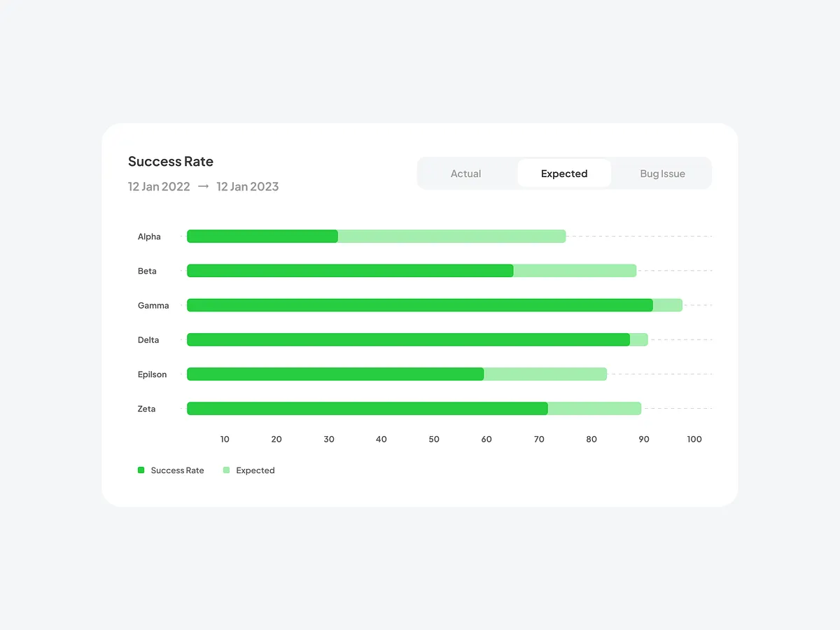Switch to the Actual tab
This screenshot has height=630, width=840.
click(x=465, y=173)
